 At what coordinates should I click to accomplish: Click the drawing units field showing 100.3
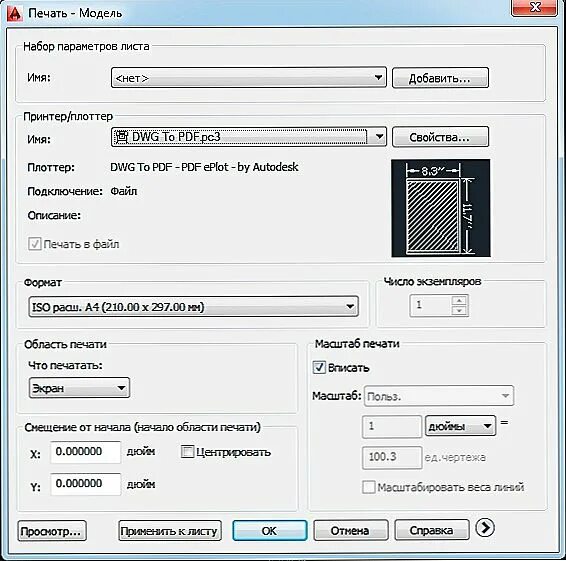[392, 457]
